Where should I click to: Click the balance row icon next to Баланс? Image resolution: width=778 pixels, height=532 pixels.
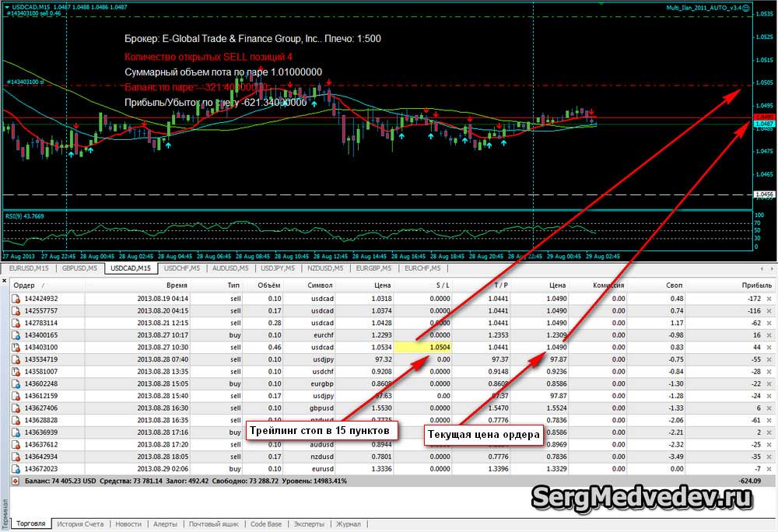16,482
